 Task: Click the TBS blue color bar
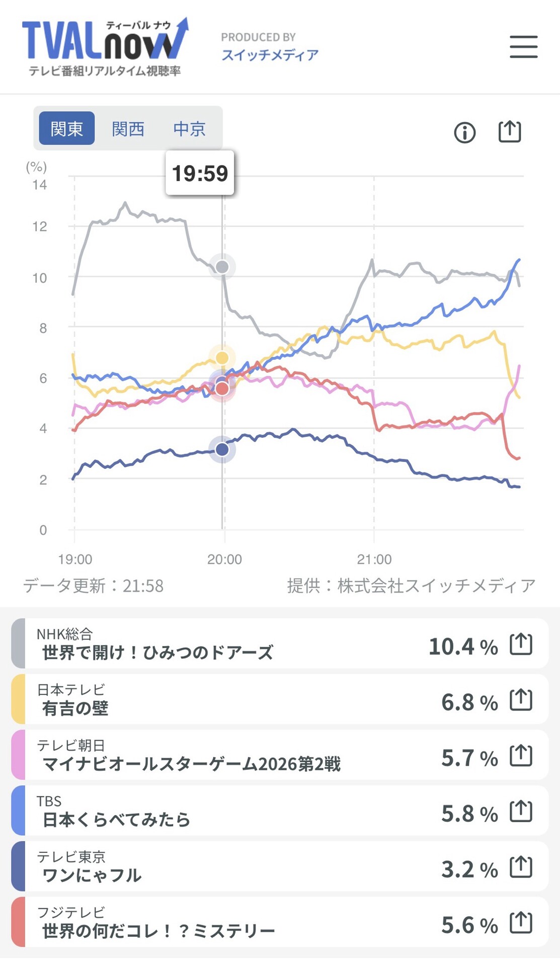[x=18, y=811]
